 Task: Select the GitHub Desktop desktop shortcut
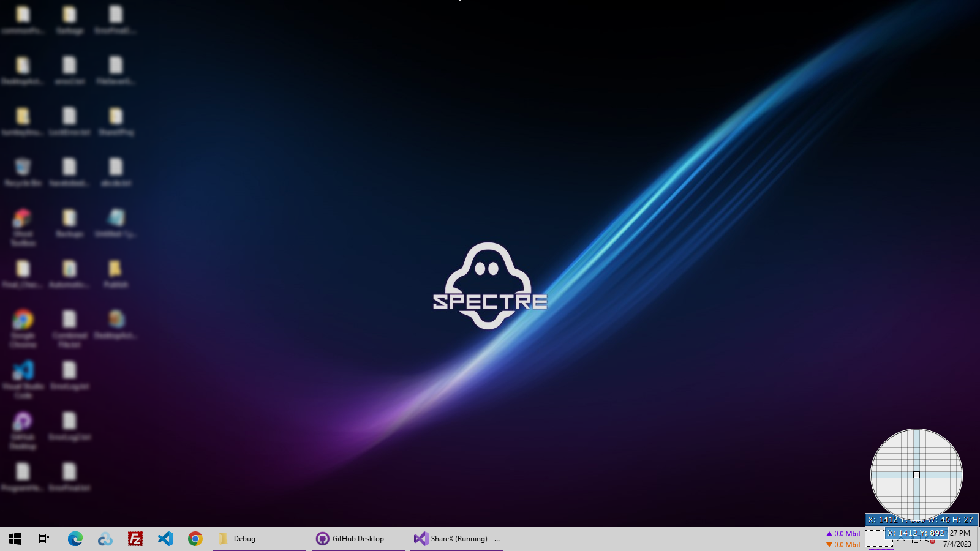23,430
